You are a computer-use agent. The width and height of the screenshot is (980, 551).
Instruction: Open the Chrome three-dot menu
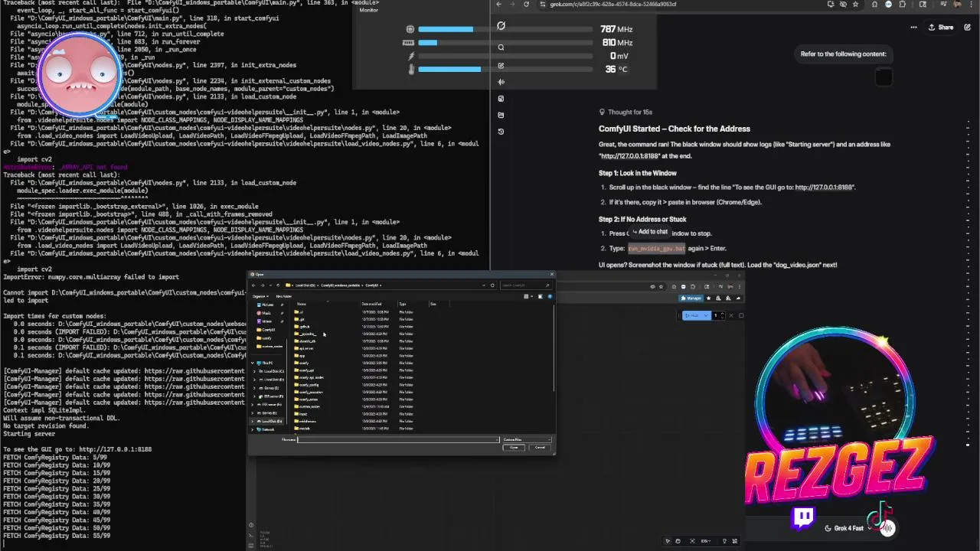(x=971, y=4)
